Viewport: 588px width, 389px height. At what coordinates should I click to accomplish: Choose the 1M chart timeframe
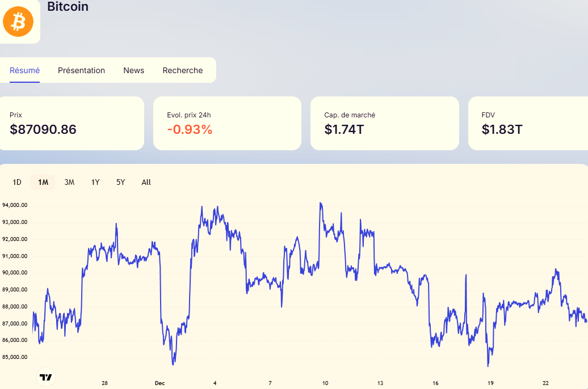(x=43, y=182)
